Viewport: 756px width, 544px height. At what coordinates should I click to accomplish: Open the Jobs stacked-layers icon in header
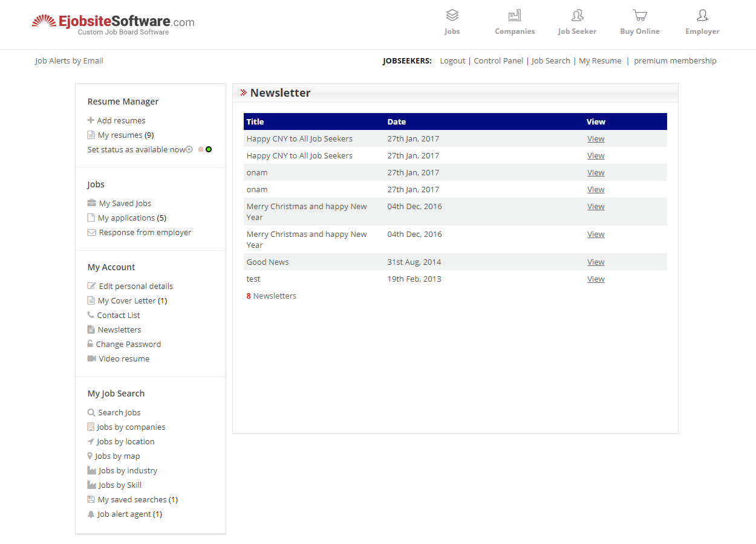click(x=452, y=15)
